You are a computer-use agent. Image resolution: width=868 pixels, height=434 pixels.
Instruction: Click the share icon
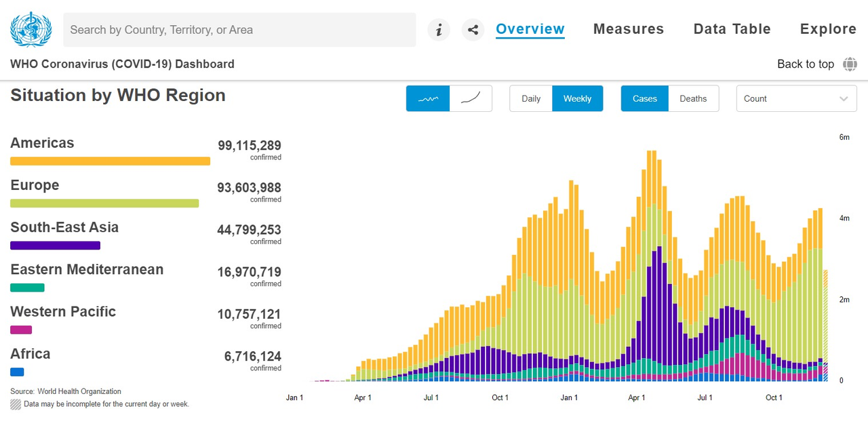(473, 30)
